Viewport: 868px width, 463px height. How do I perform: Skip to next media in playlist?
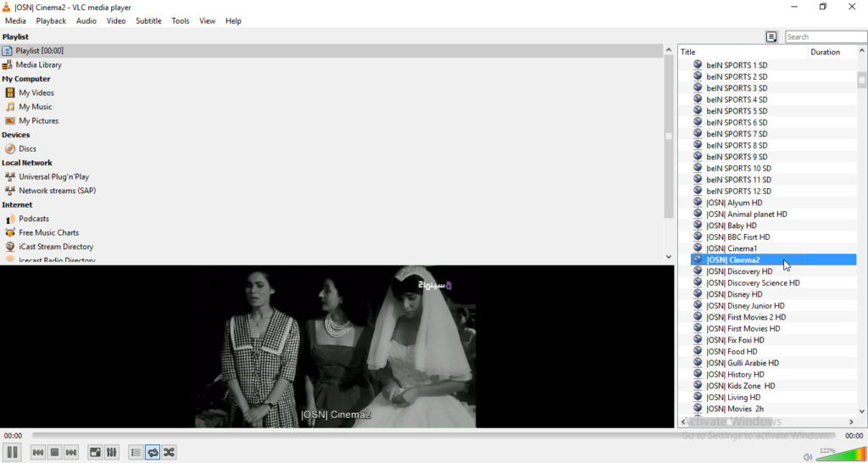71,453
